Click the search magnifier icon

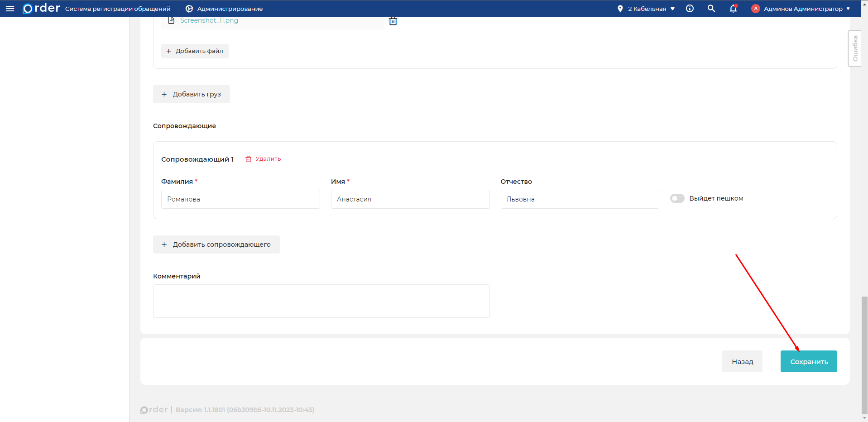711,9
